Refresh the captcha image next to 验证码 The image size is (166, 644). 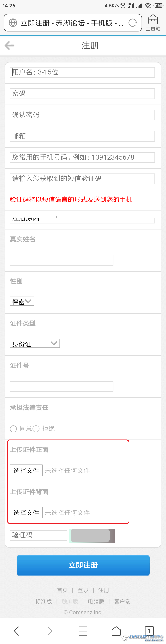(x=92, y=535)
